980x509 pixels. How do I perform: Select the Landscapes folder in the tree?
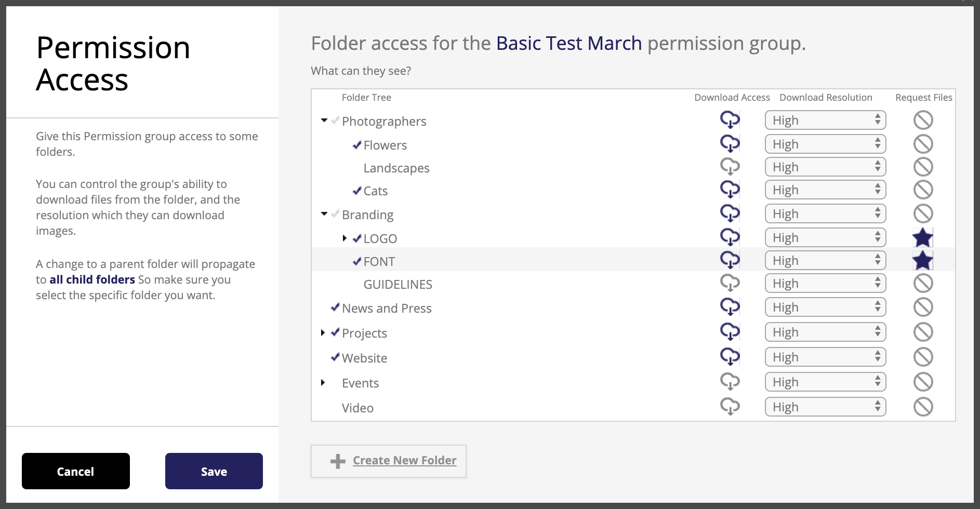coord(396,168)
